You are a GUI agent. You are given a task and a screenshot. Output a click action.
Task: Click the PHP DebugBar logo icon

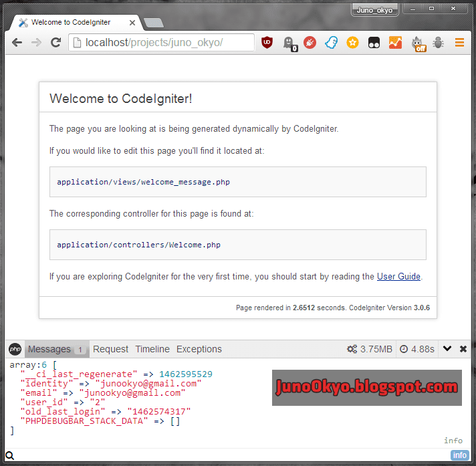(x=15, y=349)
